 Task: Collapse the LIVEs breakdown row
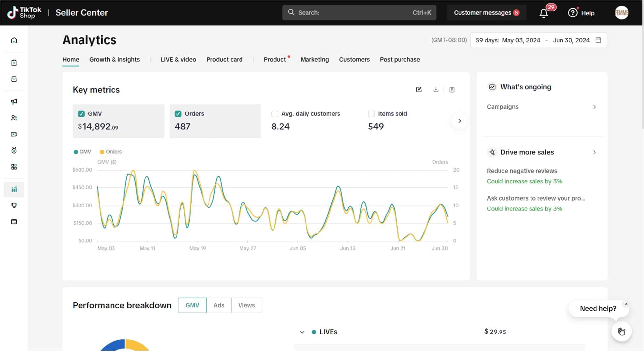click(x=302, y=332)
